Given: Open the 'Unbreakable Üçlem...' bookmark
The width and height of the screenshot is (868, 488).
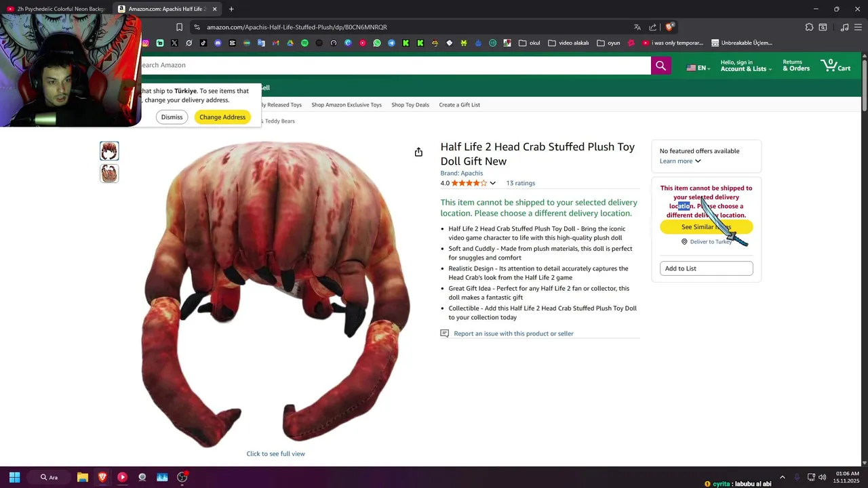Looking at the screenshot, I should click(x=742, y=43).
